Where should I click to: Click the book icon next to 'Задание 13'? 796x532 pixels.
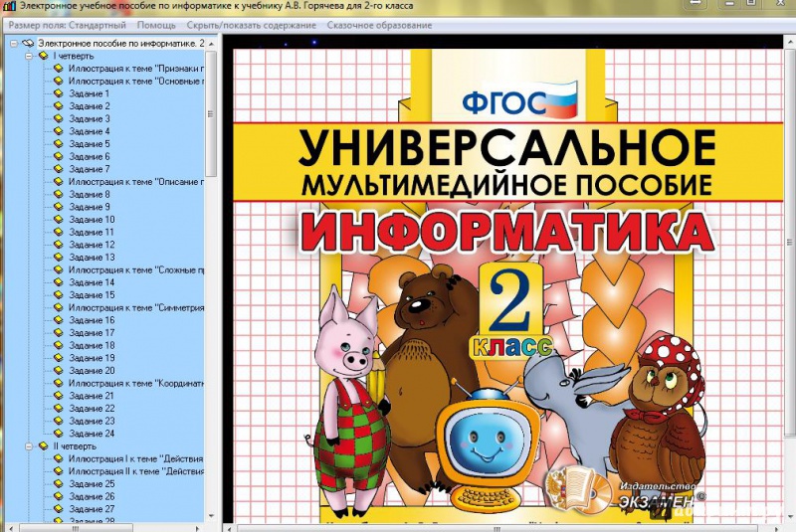click(59, 258)
